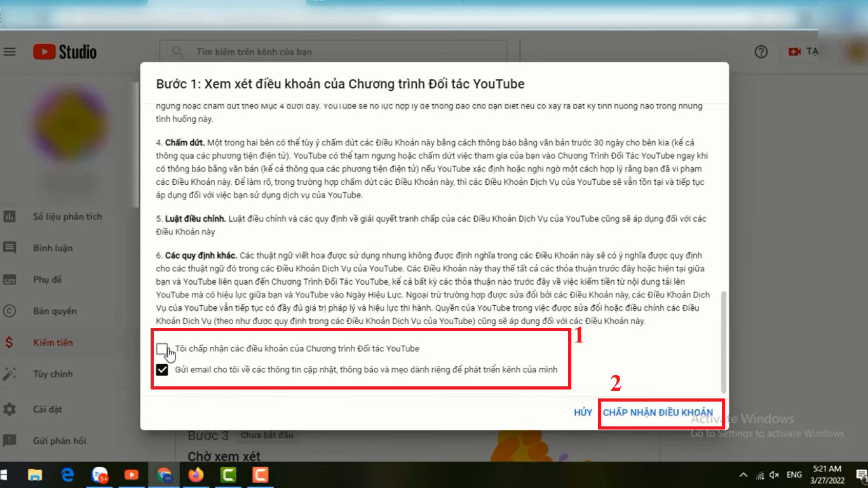Click the Firefox icon in taskbar
The width and height of the screenshot is (868, 488).
point(196,475)
